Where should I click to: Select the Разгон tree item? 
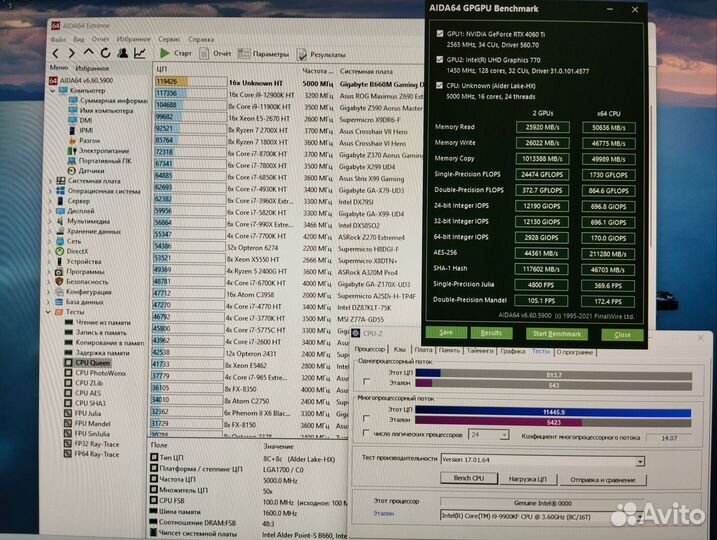click(x=84, y=140)
